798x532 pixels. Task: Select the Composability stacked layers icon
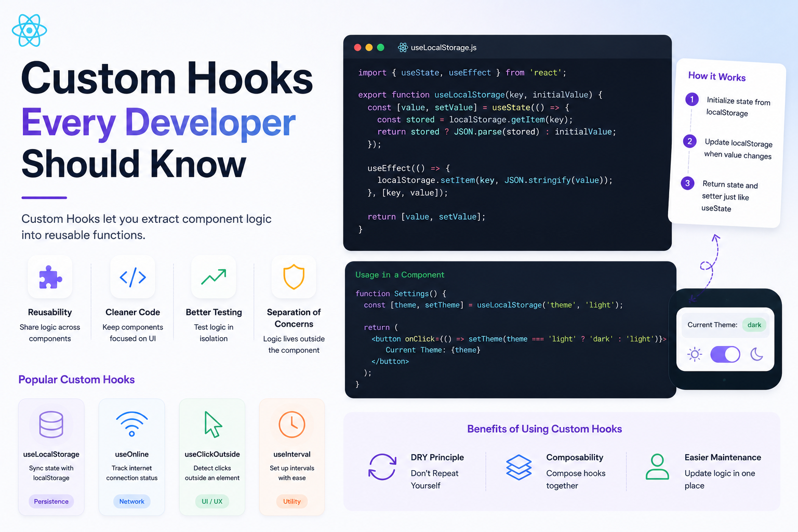(x=519, y=467)
